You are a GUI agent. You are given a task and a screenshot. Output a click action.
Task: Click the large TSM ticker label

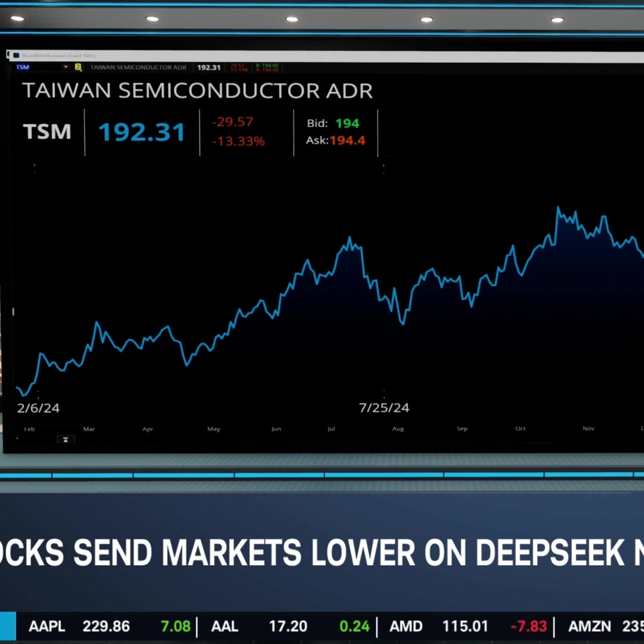pos(47,131)
